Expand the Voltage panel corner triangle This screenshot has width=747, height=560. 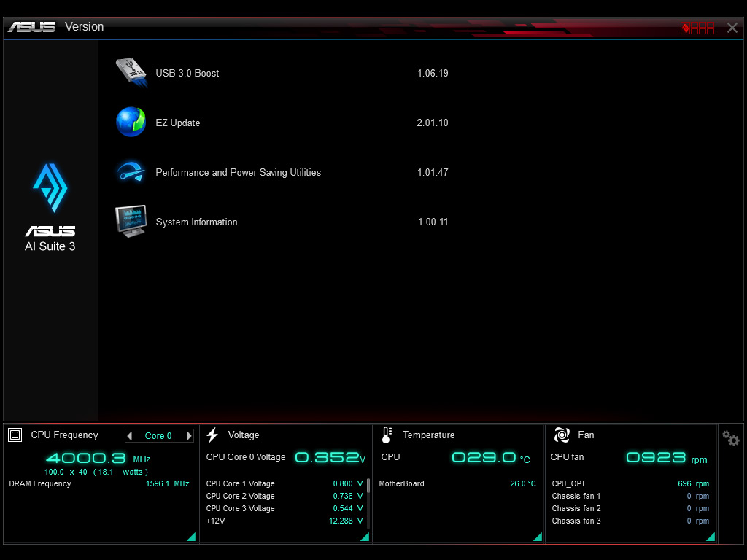(x=365, y=537)
